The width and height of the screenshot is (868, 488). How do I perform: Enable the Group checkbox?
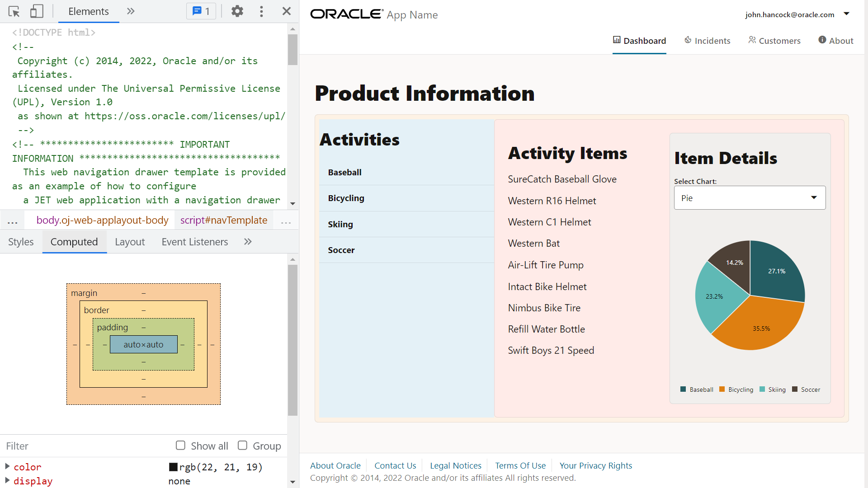242,446
